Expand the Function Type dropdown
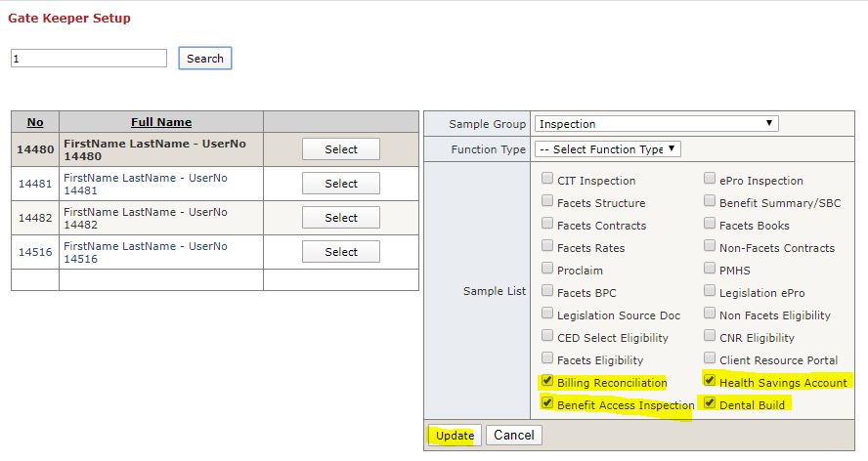The image size is (868, 461). click(607, 149)
